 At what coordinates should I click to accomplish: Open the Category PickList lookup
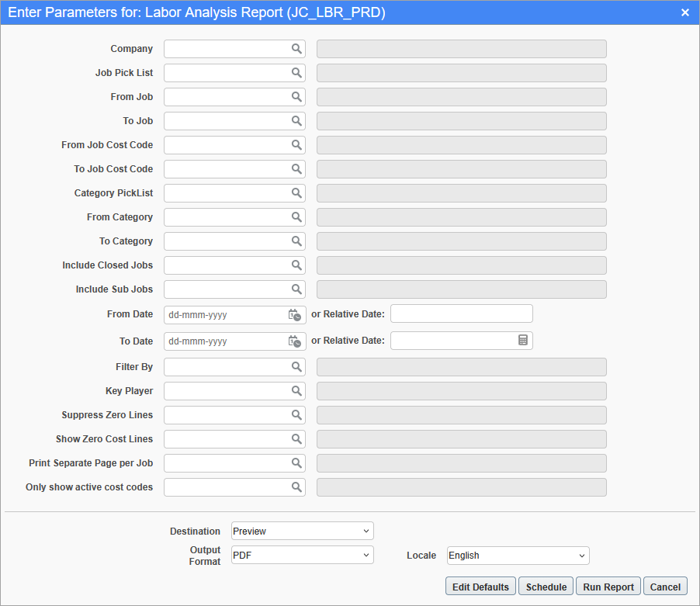tap(296, 192)
